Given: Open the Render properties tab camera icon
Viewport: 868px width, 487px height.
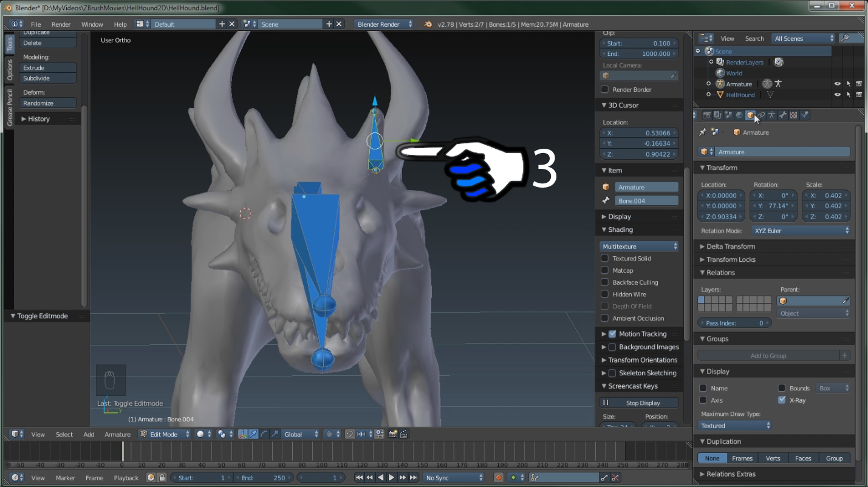Looking at the screenshot, I should (707, 115).
